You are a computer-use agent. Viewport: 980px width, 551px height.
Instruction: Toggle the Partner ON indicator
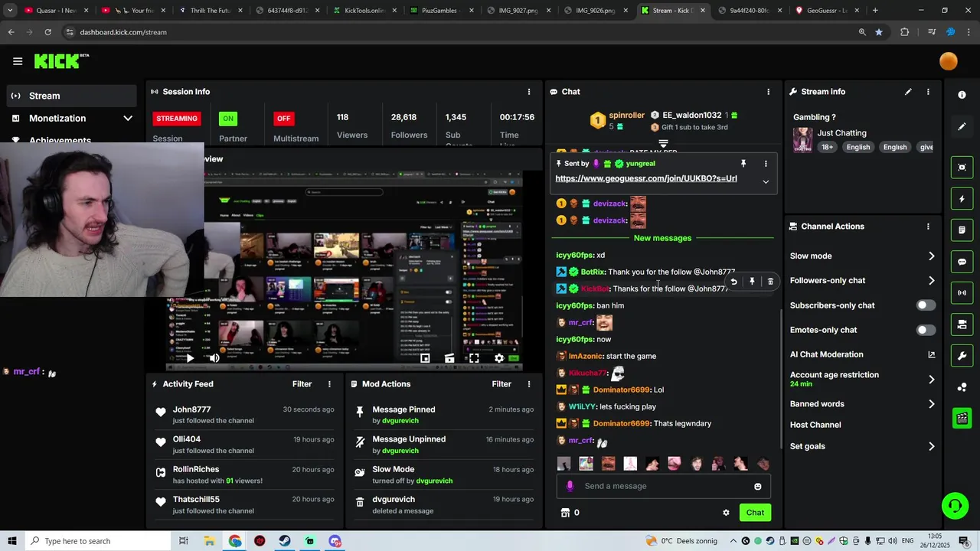(228, 119)
